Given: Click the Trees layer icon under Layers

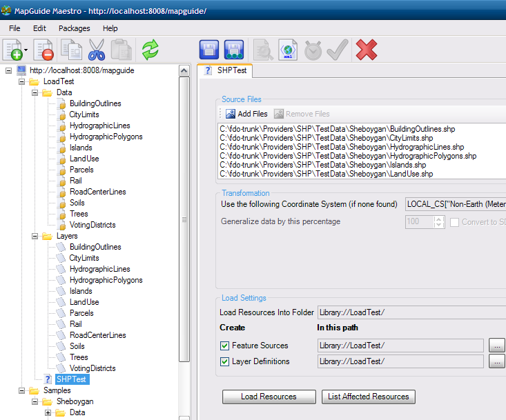Looking at the screenshot, I should tap(61, 357).
